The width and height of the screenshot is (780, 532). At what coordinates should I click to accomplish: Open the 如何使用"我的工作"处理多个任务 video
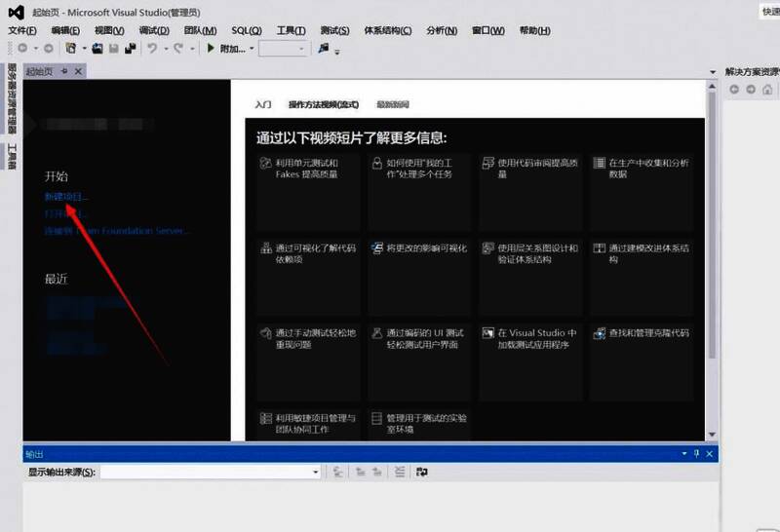(419, 191)
